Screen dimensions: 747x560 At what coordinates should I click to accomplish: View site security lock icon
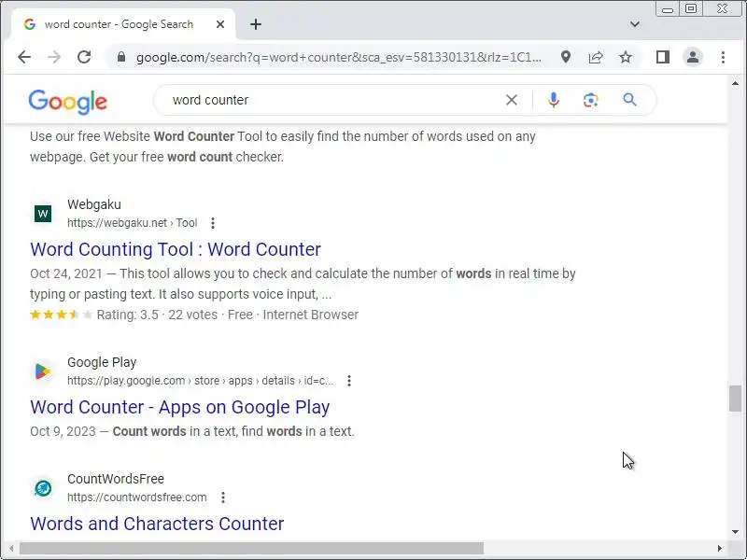pyautogui.click(x=121, y=57)
